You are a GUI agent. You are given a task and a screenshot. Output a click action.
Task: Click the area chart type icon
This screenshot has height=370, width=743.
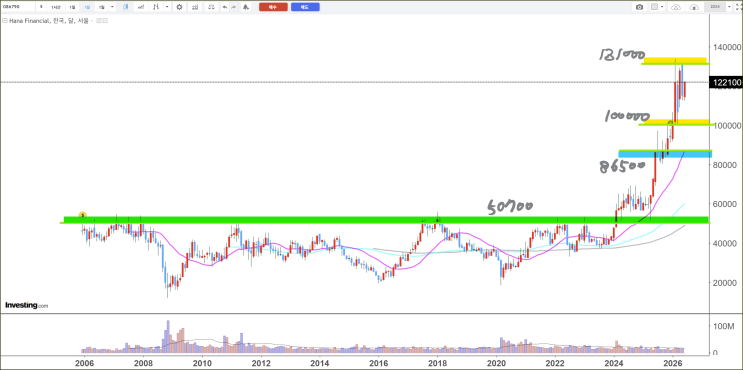[x=141, y=7]
